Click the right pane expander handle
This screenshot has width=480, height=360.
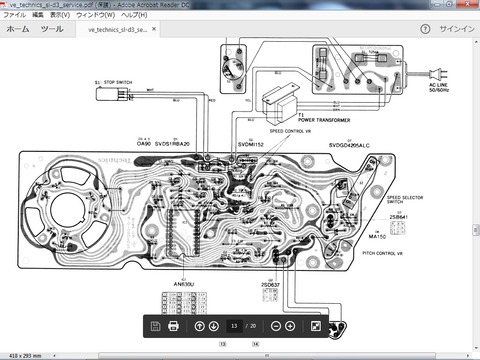click(476, 230)
